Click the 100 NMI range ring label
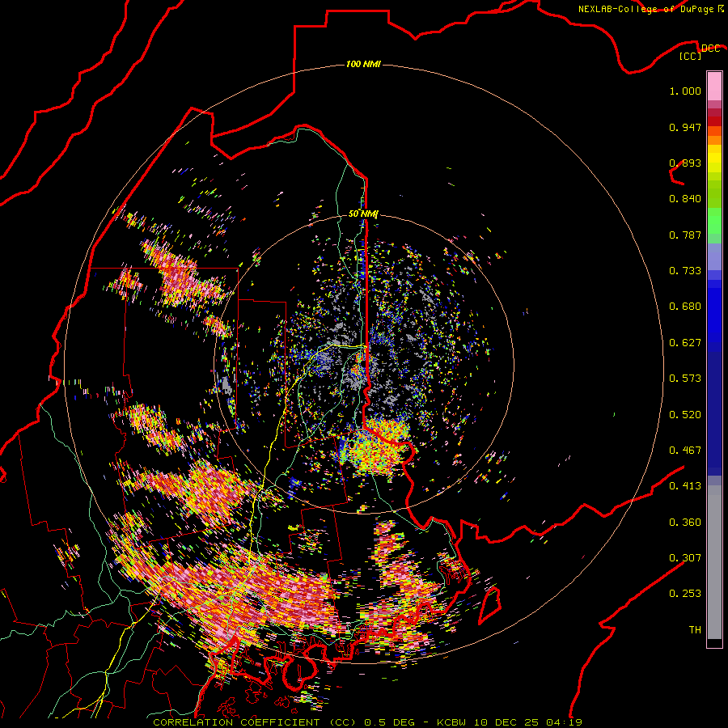This screenshot has width=728, height=728. [x=363, y=64]
